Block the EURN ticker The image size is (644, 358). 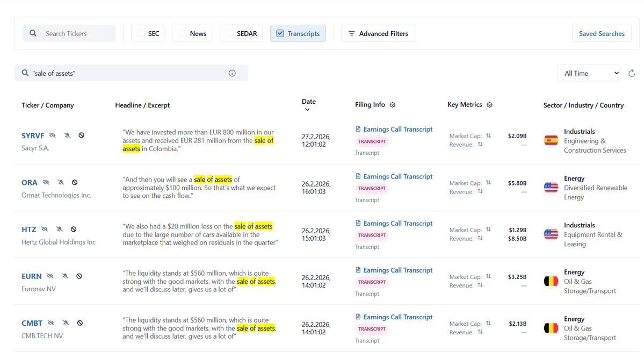(79, 276)
